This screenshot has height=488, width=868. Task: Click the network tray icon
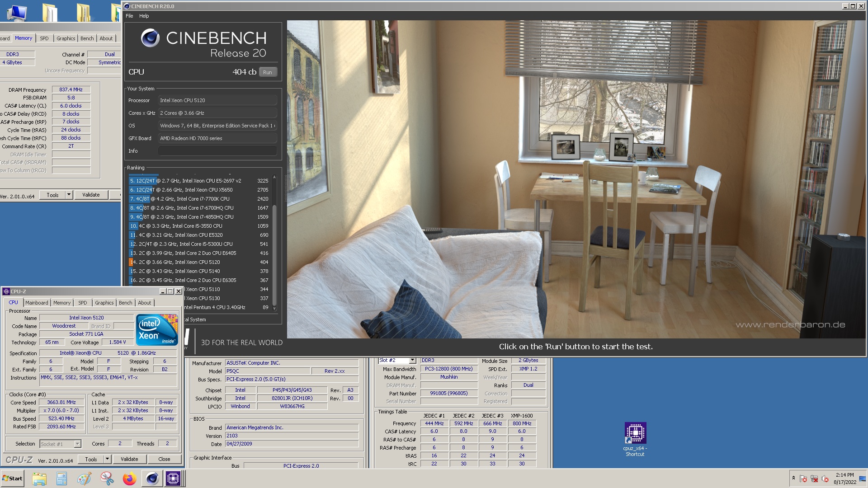tap(814, 479)
